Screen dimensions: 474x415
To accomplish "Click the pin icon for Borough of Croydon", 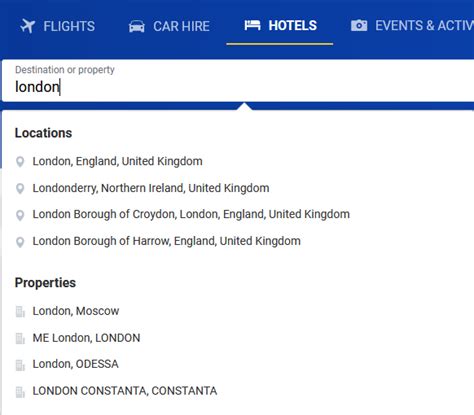I will coord(20,215).
